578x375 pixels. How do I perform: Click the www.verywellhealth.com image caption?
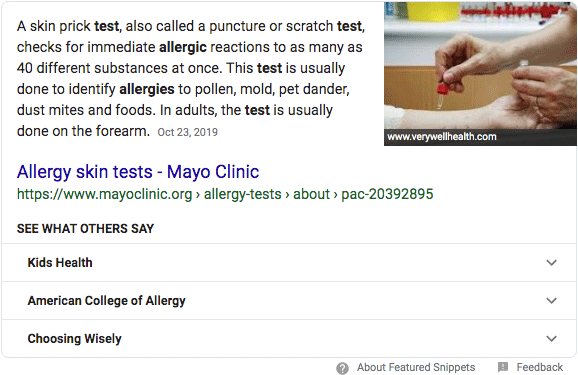coord(442,137)
